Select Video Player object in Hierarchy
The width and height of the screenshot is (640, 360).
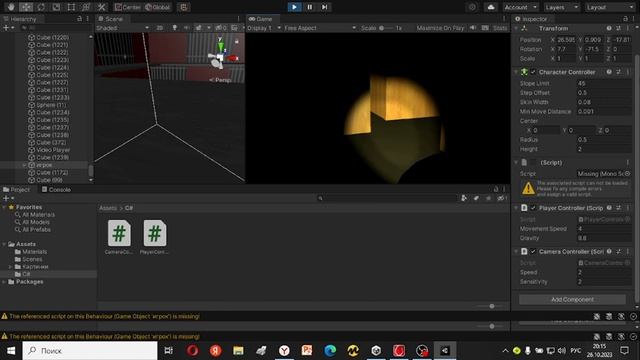(53, 150)
